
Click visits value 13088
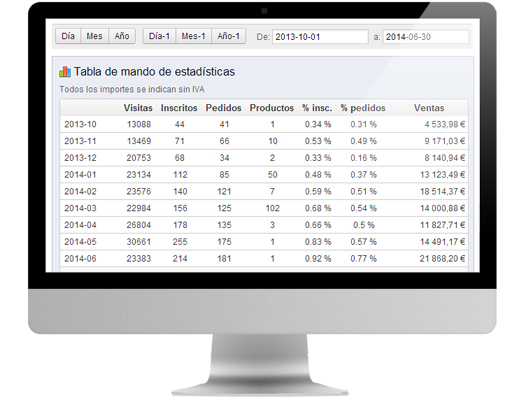click(x=139, y=124)
